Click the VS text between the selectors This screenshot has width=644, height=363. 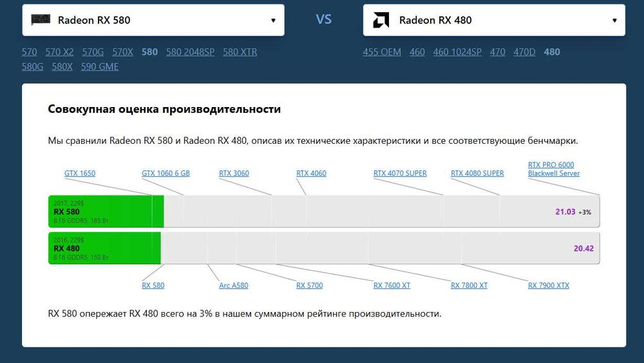tap(324, 19)
